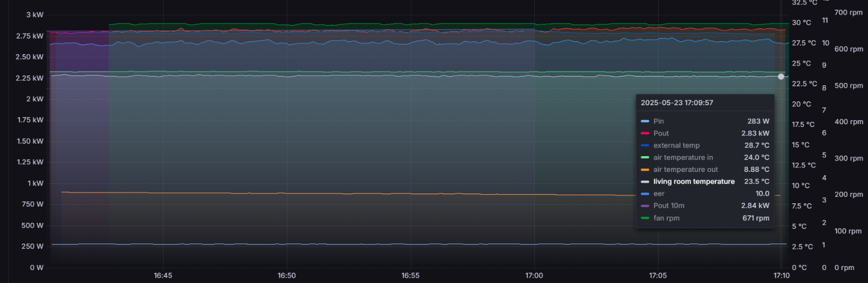868x283 pixels.
Task: Select the Pin series name in tooltip
Action: pos(659,121)
